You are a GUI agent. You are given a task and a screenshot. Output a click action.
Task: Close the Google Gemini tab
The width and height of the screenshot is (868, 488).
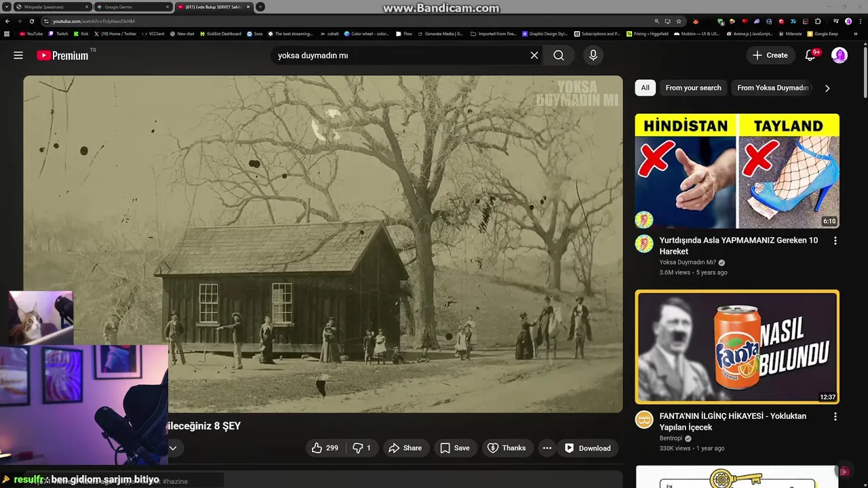tap(167, 7)
